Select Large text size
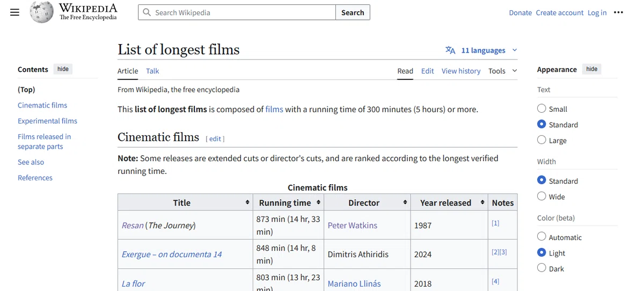 click(x=541, y=140)
